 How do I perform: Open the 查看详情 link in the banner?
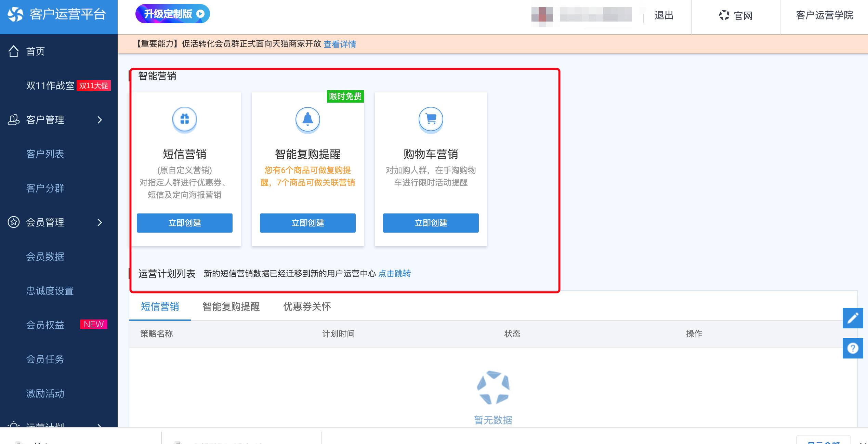339,44
